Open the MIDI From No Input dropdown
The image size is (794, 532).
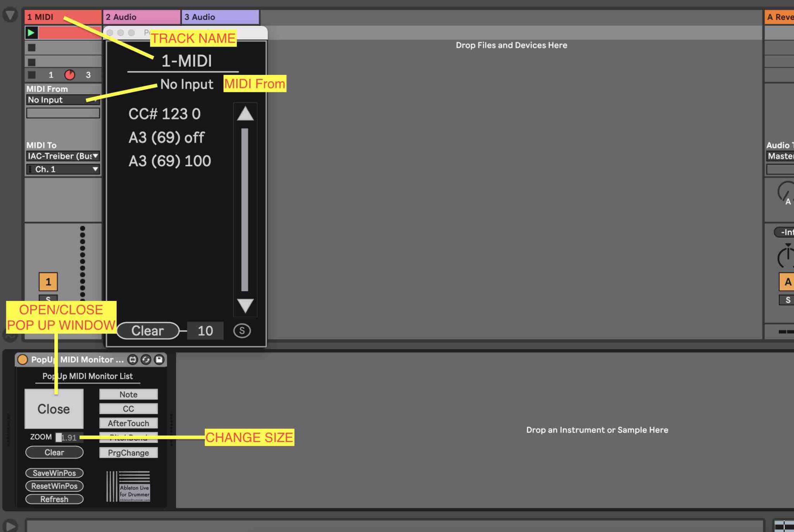(x=62, y=100)
